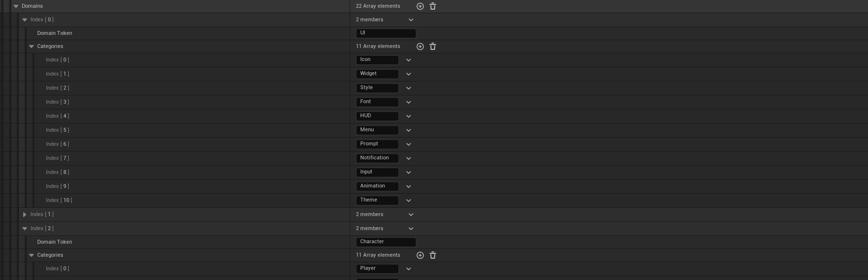Clear UI Categories array with trash icon
This screenshot has width=868, height=280.
click(433, 47)
